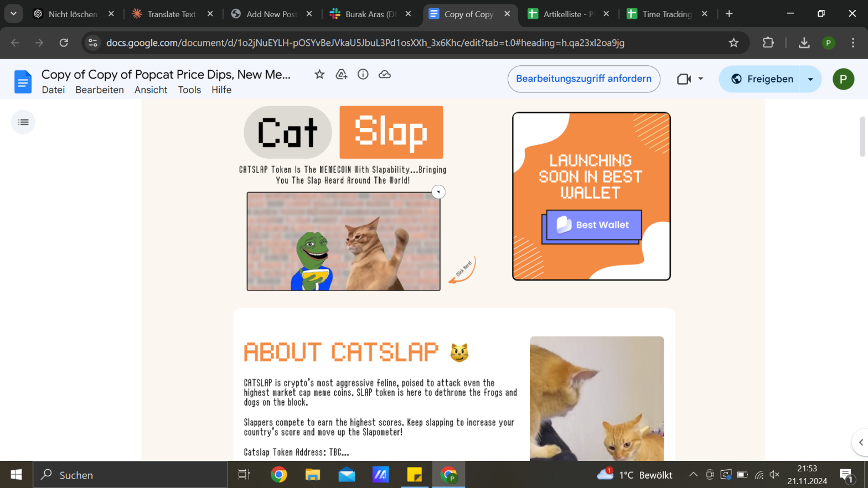Click the Launching Soon in Best Wallet banner
The image size is (868, 488).
point(591,196)
